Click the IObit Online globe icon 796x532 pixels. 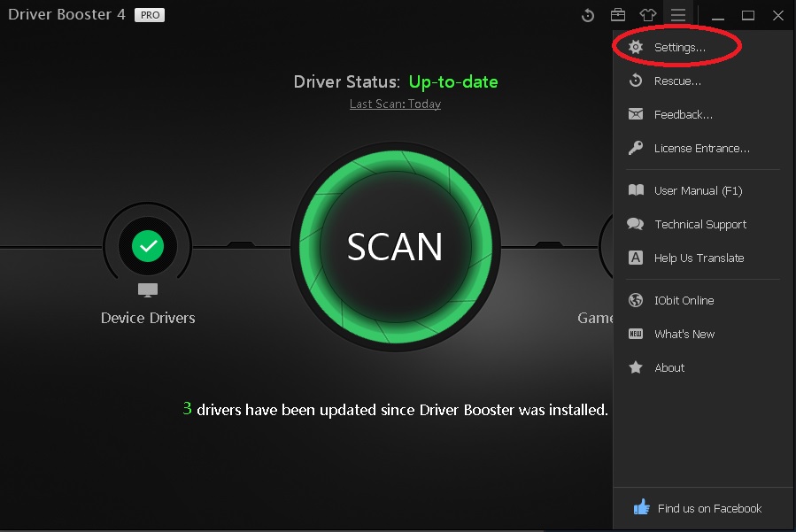[636, 300]
